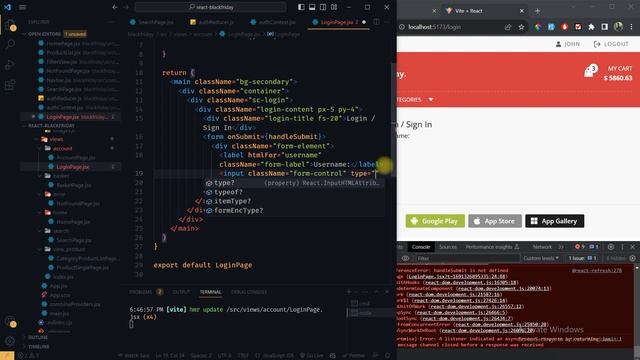This screenshot has width=640, height=360.
Task: Expand the Timeline section
Action: [39, 347]
